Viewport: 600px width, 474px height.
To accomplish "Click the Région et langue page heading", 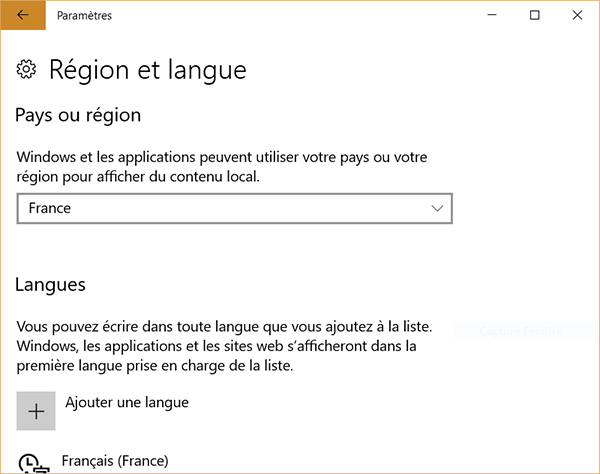I will 147,70.
